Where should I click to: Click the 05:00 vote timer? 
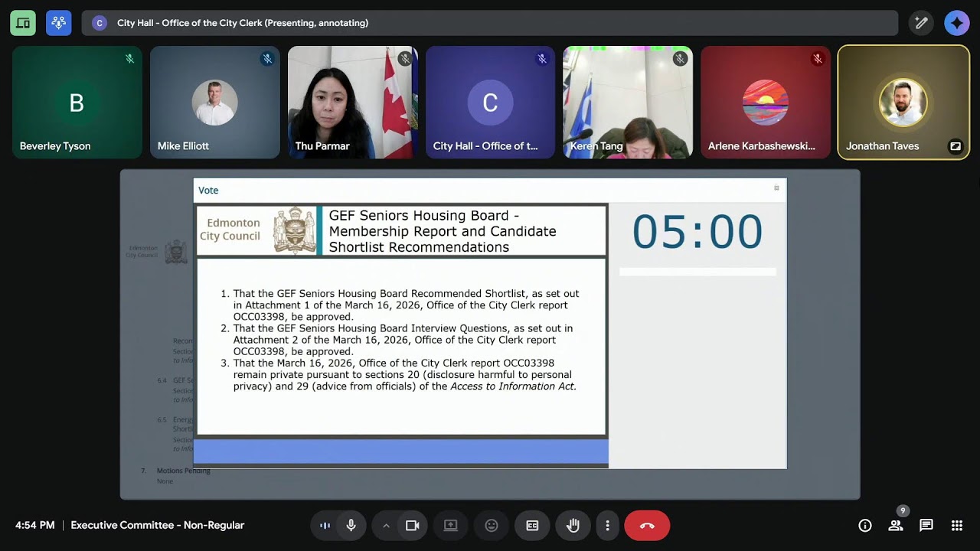point(697,231)
